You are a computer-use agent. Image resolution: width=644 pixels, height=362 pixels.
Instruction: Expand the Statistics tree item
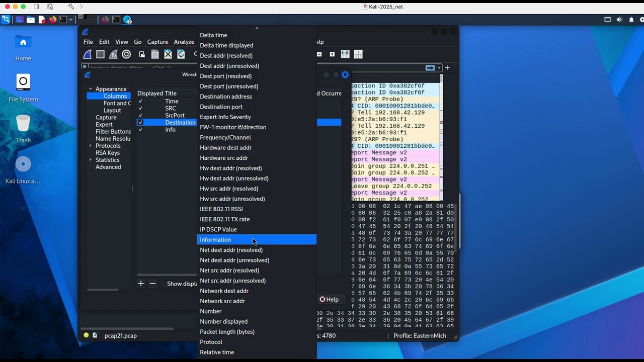point(91,160)
